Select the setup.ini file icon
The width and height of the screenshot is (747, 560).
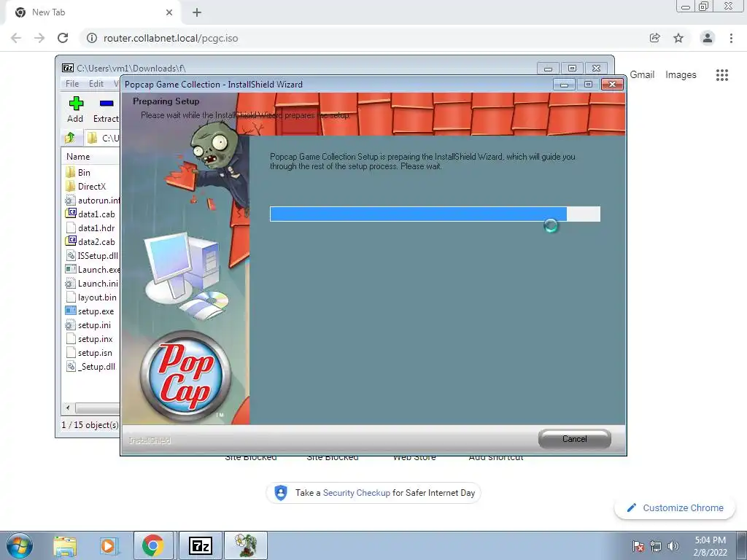pyautogui.click(x=71, y=324)
